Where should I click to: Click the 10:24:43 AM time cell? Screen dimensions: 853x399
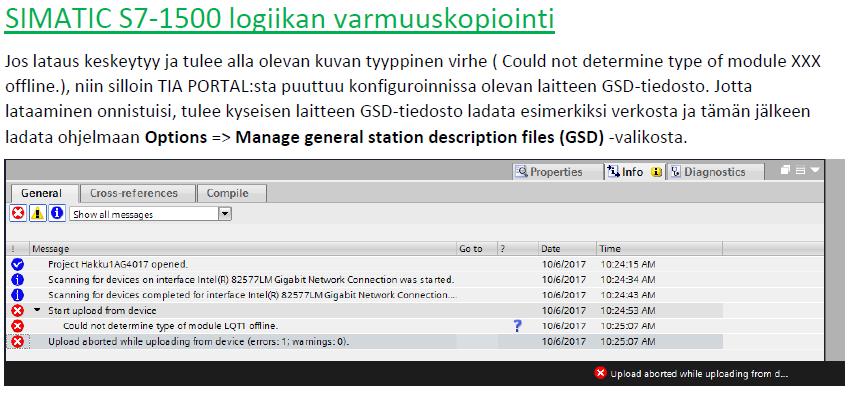(628, 295)
